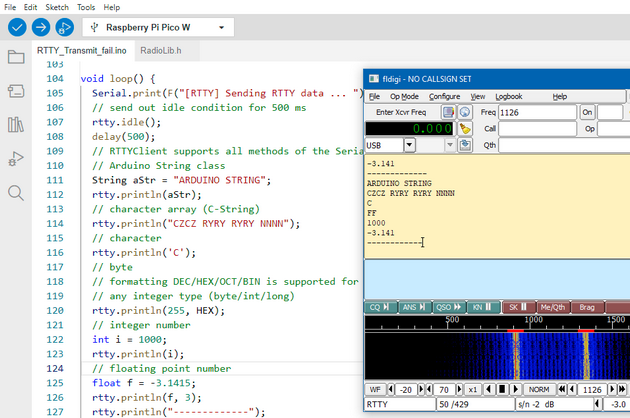630x418 pixels.
Task: Open the Sketchbook folder icon in the sidebar
Action: pos(16,57)
